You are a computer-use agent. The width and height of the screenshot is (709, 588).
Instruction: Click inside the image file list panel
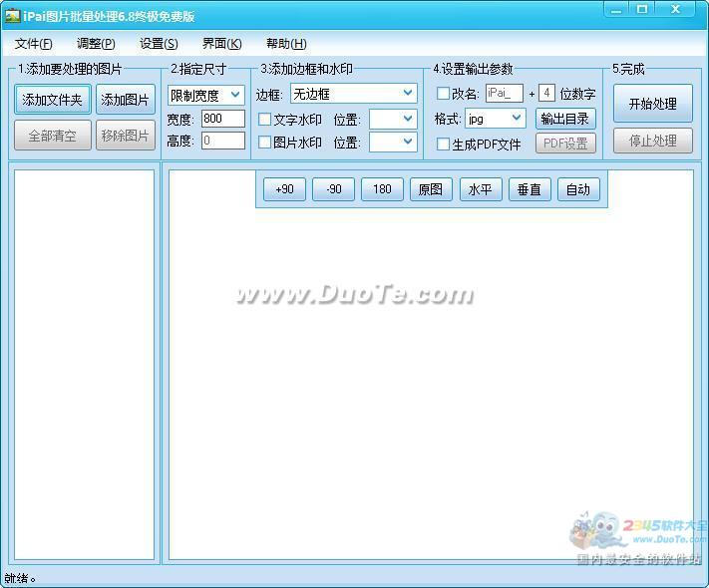point(84,365)
